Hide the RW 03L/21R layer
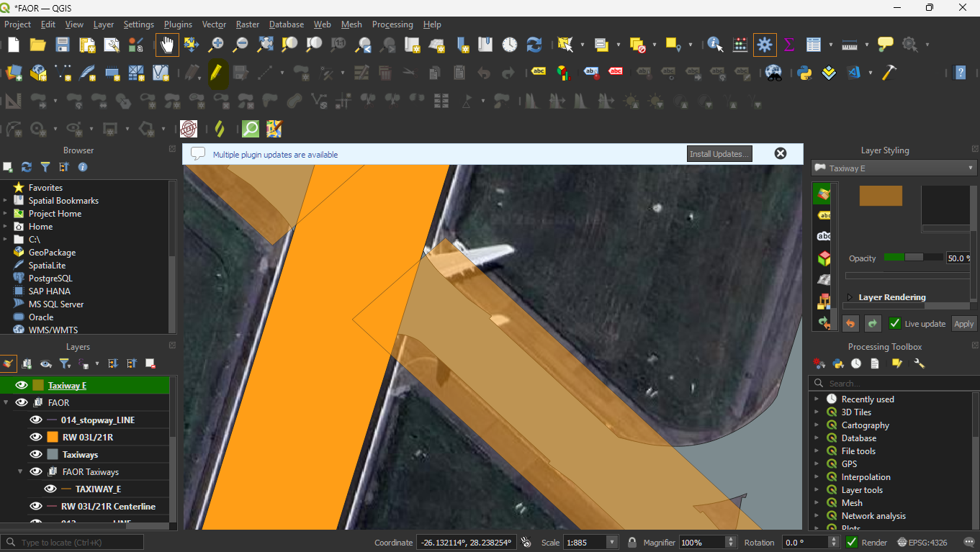 35,437
